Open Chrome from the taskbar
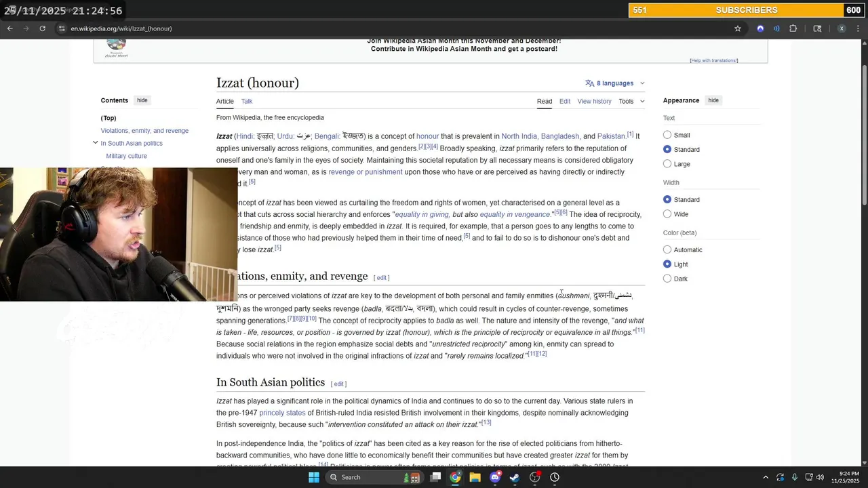This screenshot has height=488, width=868. coord(455,477)
